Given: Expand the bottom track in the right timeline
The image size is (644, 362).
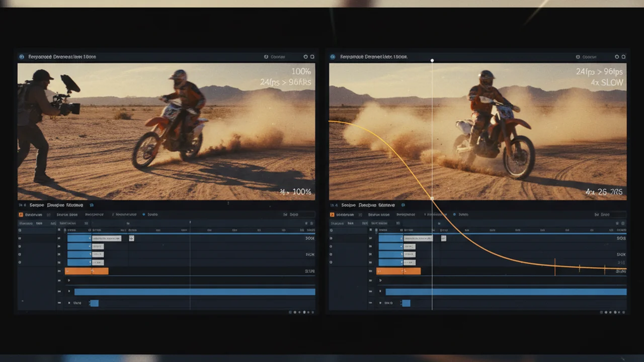Looking at the screenshot, I should (x=380, y=303).
